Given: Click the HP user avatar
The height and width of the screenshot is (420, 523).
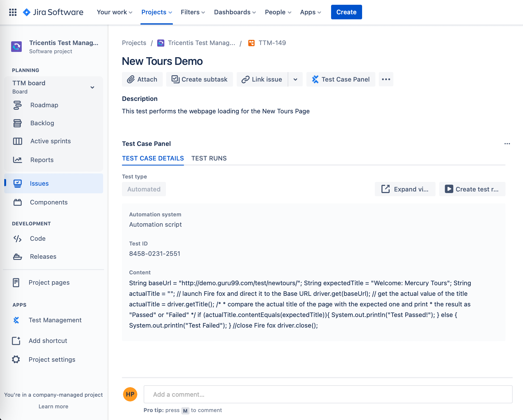Looking at the screenshot, I should (130, 394).
